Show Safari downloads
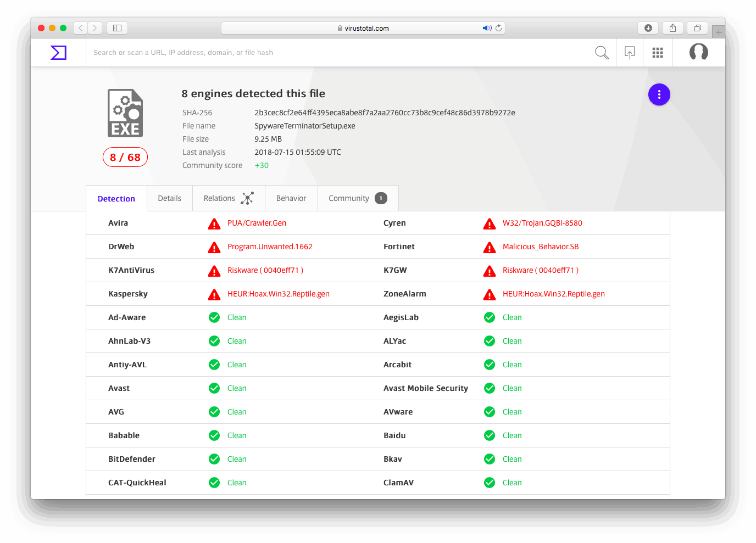The image size is (756, 543). click(648, 28)
